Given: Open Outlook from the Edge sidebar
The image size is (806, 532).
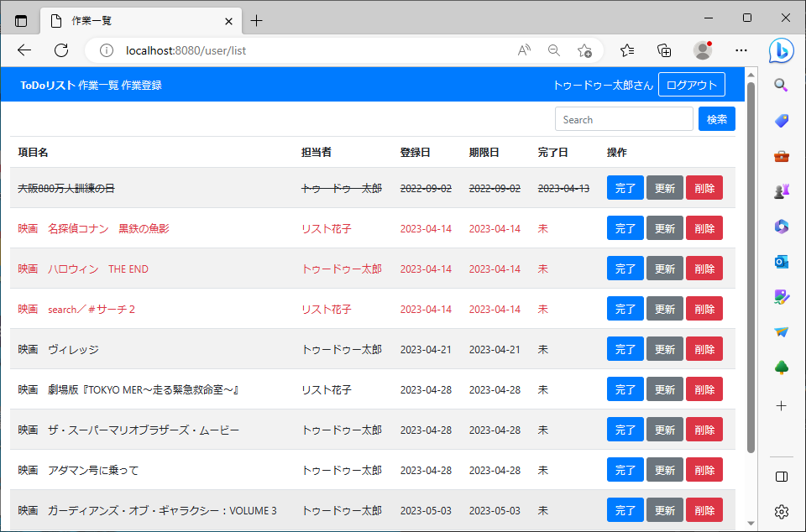Looking at the screenshot, I should (781, 262).
